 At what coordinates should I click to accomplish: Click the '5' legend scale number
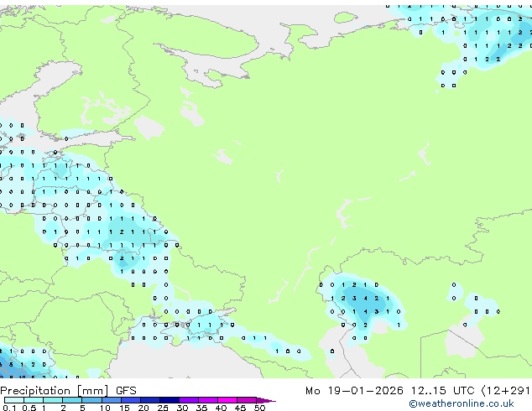(x=82, y=408)
